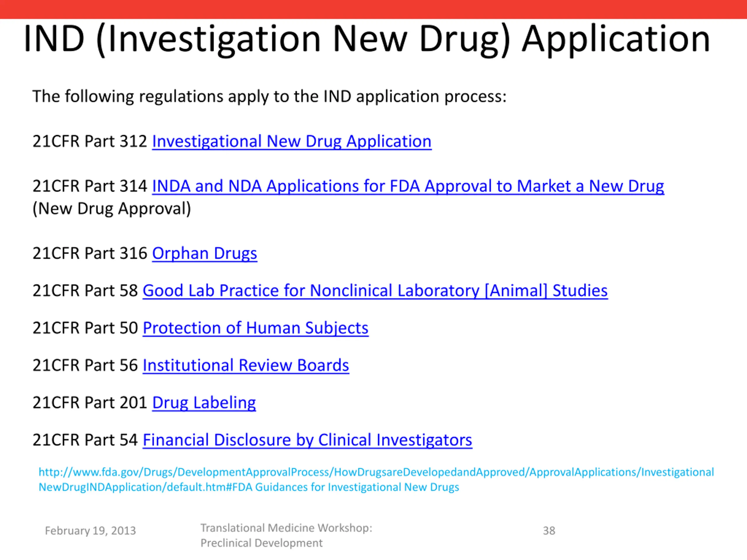Click the text '21CFR Part 314'
The image size is (747, 560).
tap(90, 186)
